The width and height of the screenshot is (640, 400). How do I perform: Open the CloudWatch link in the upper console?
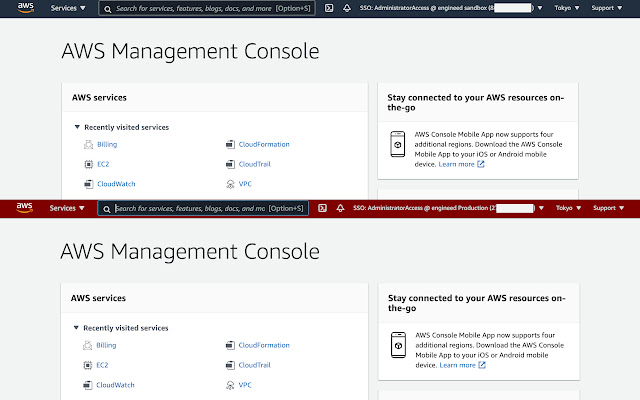116,184
